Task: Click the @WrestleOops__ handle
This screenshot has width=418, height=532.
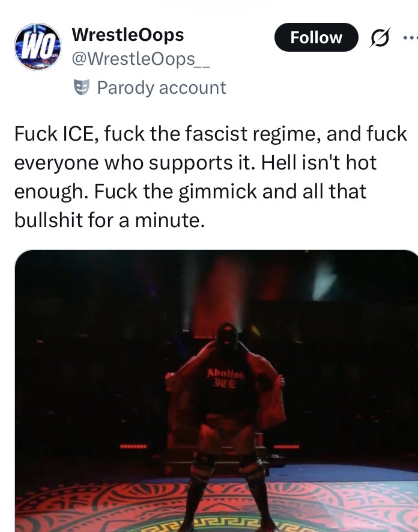Action: [x=141, y=60]
